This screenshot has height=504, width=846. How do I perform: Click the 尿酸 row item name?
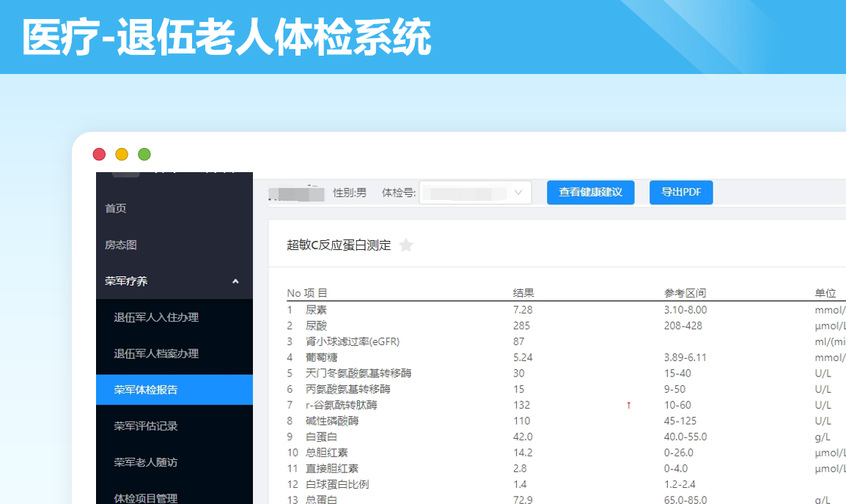(316, 325)
